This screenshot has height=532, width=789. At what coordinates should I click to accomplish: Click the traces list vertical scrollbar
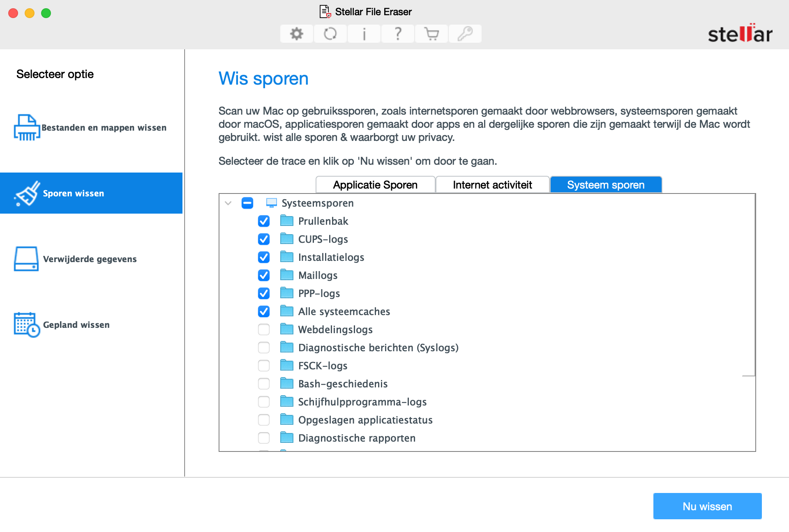pyautogui.click(x=749, y=285)
